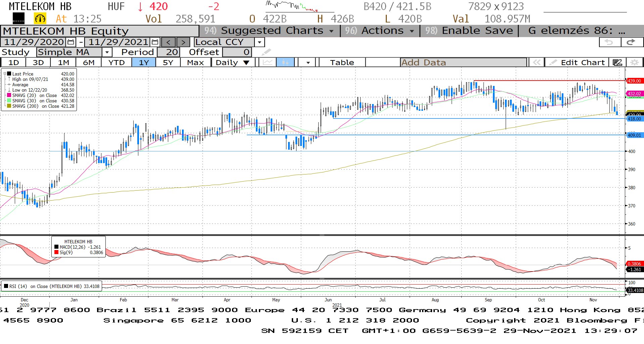Click the SMAVG (200) olive legend swatch
This screenshot has height=344, width=644.
pos(9,106)
